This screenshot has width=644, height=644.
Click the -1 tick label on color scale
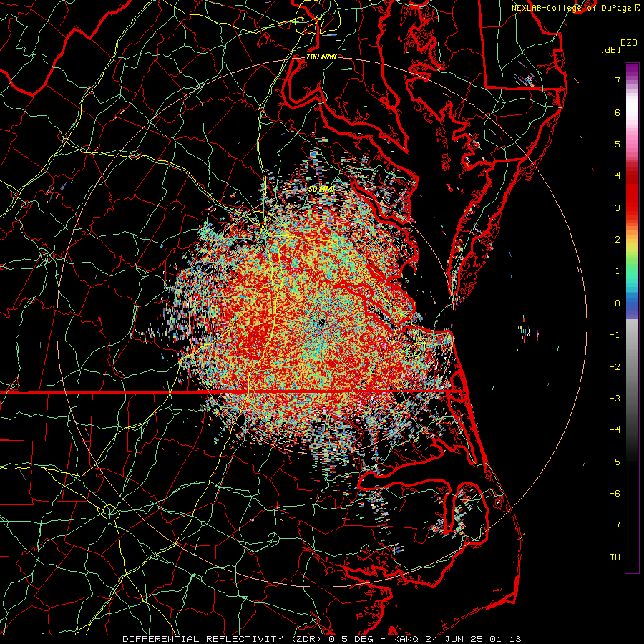coord(615,335)
